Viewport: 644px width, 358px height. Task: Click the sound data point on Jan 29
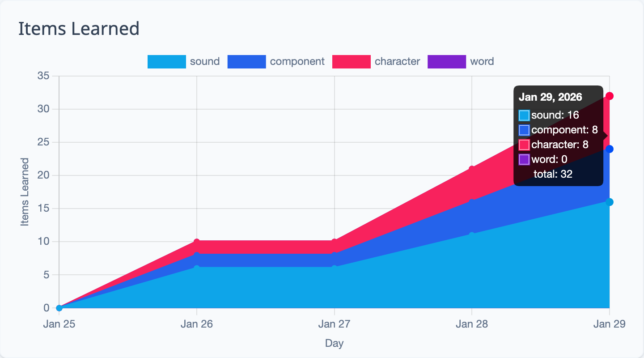pyautogui.click(x=609, y=202)
